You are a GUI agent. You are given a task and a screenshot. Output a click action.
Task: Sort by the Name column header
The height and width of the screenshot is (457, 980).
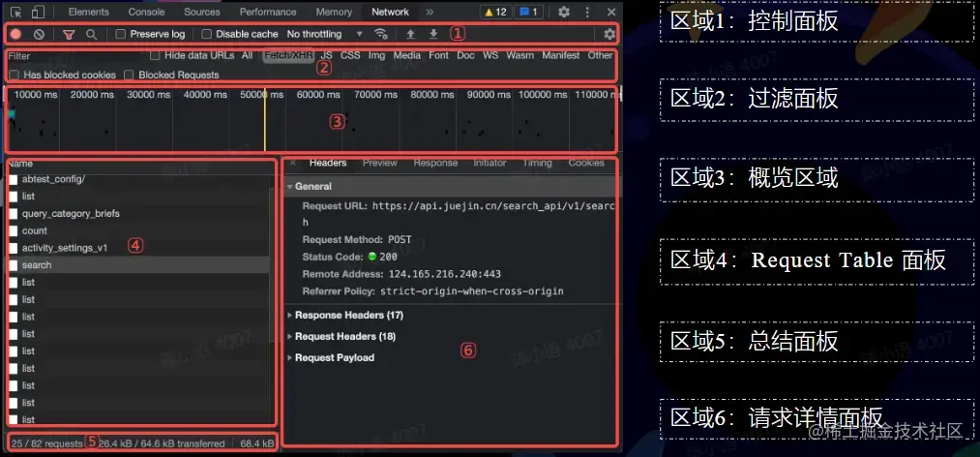[20, 164]
